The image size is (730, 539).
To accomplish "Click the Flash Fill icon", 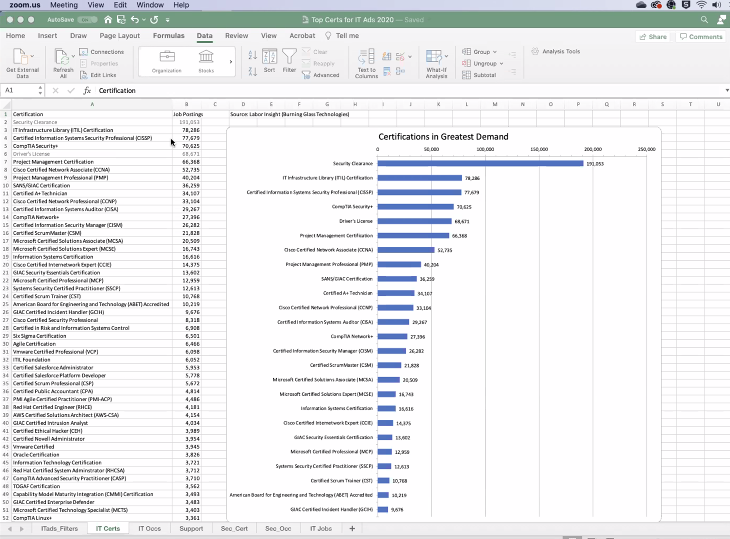I will [386, 56].
